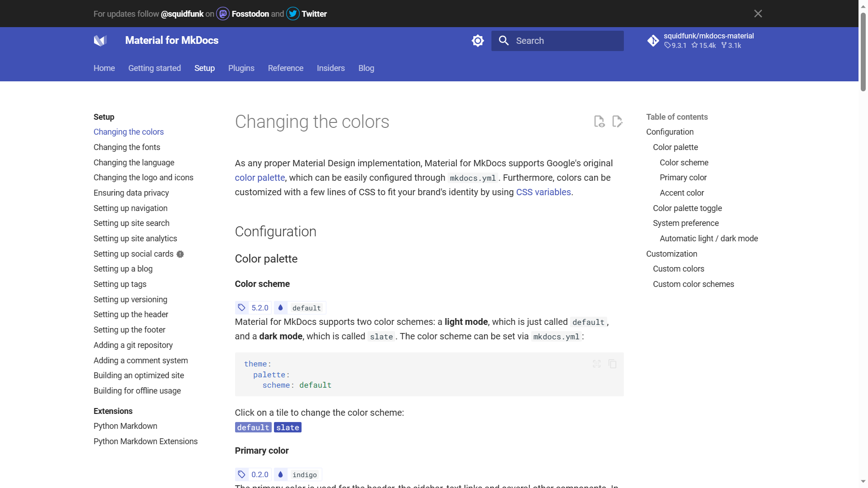Select the slate color scheme tile
Screen dimensions: 868x488
point(288,427)
